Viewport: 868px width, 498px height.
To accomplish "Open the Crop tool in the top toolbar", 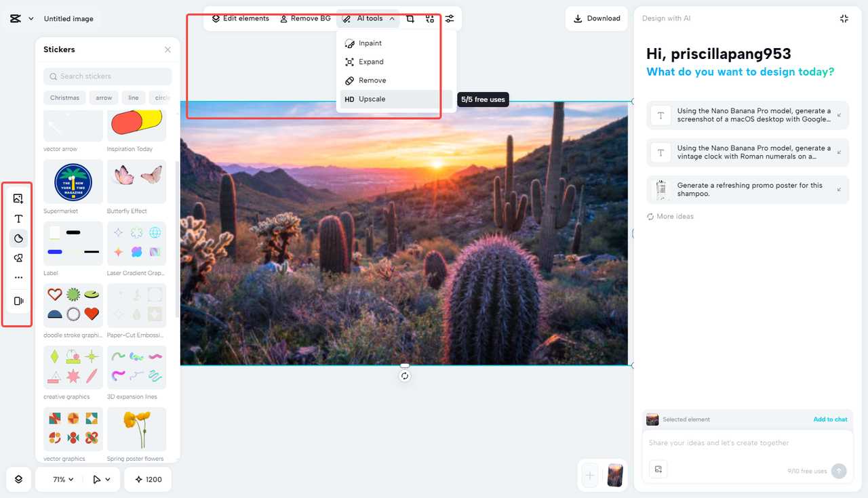I will pos(410,18).
